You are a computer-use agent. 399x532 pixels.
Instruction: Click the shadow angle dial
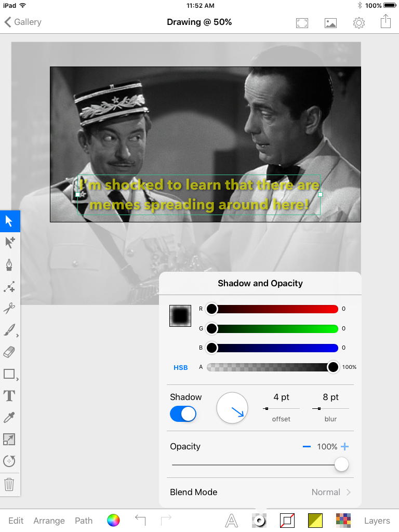click(x=232, y=408)
